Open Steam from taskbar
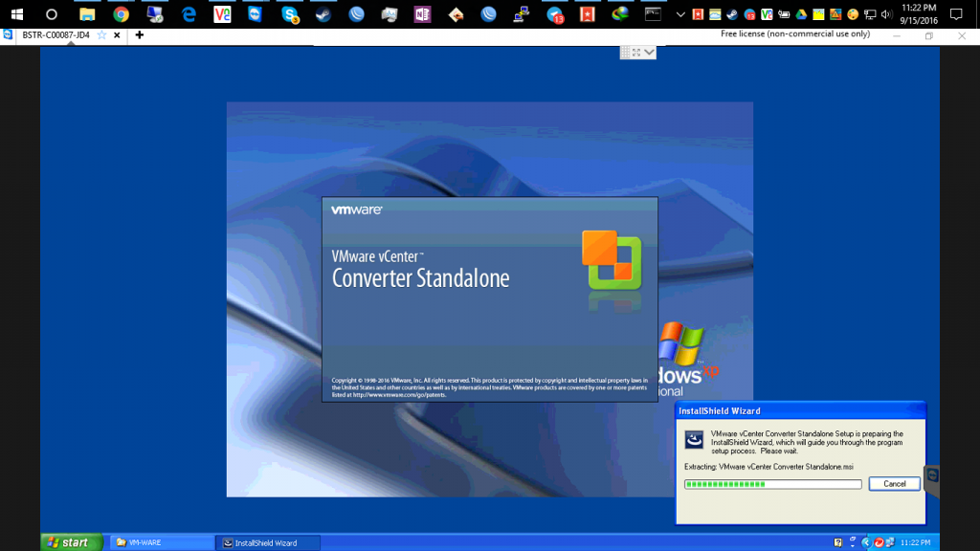Screen dimensions: 980x551 (323, 13)
